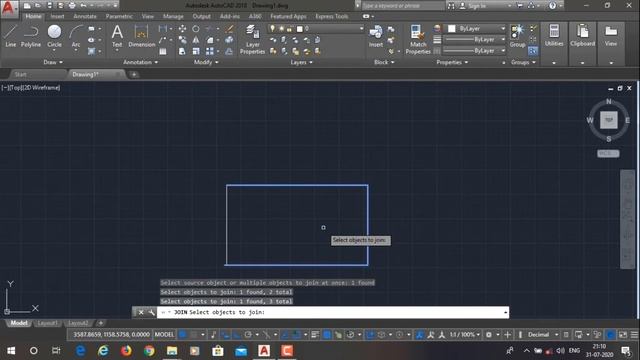Add a new drawing tab with plus
The width and height of the screenshot is (640, 360).
click(134, 74)
